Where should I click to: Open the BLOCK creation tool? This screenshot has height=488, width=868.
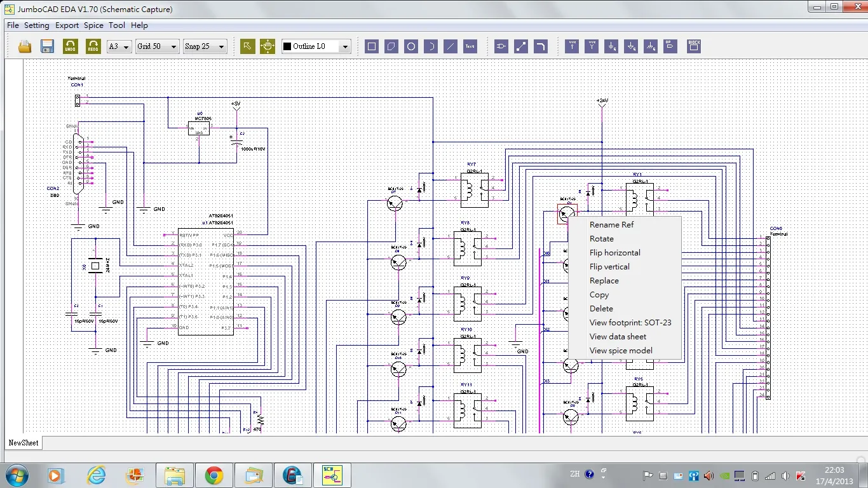click(x=693, y=46)
